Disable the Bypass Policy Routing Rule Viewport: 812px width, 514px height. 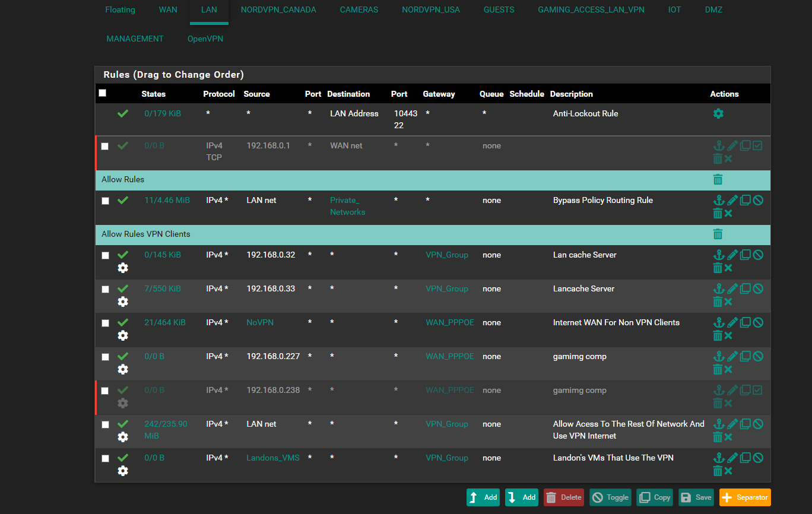tap(758, 200)
